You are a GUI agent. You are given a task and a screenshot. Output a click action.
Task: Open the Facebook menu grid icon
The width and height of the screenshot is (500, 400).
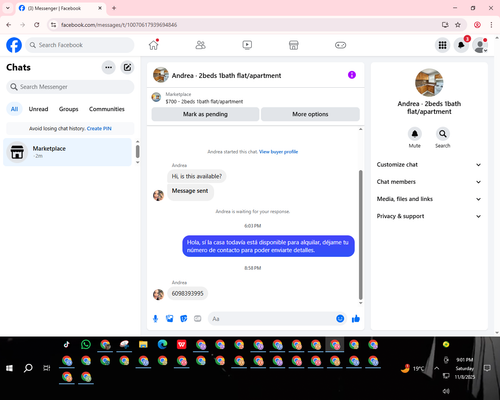tap(442, 45)
